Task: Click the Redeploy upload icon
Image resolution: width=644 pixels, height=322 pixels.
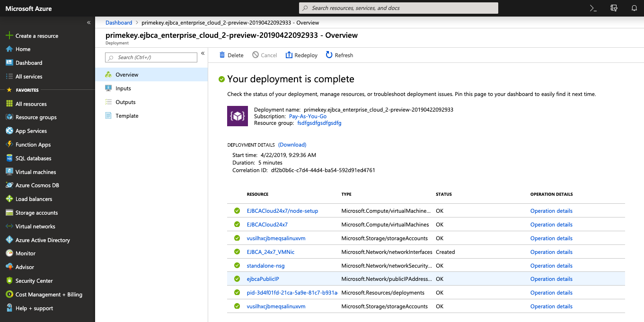Action: coord(289,55)
